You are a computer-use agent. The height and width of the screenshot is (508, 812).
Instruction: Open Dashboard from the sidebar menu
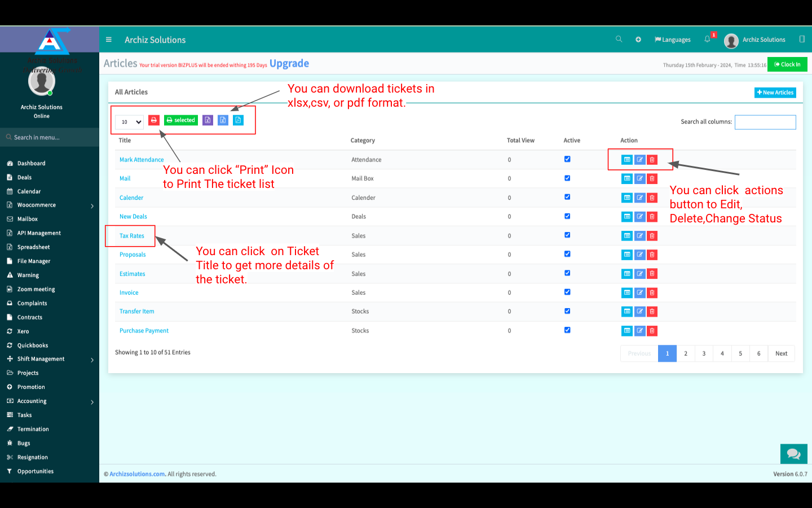[32, 164]
